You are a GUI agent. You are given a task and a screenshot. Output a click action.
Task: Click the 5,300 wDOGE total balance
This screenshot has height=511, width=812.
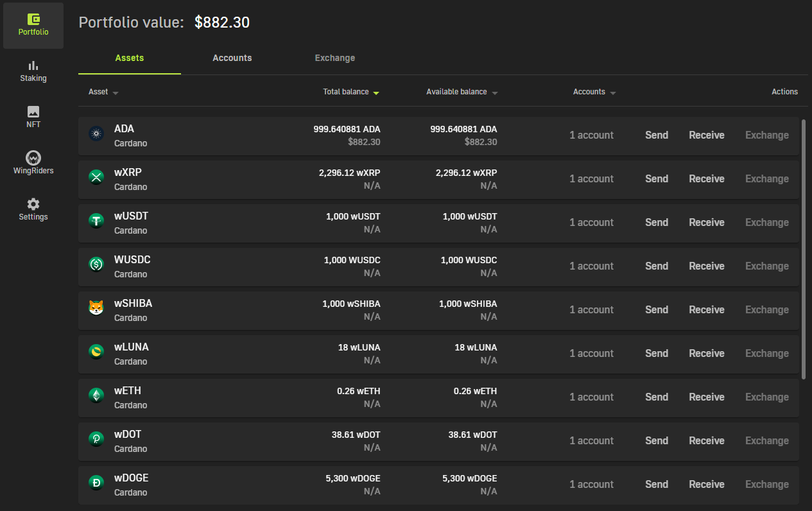[x=353, y=478]
